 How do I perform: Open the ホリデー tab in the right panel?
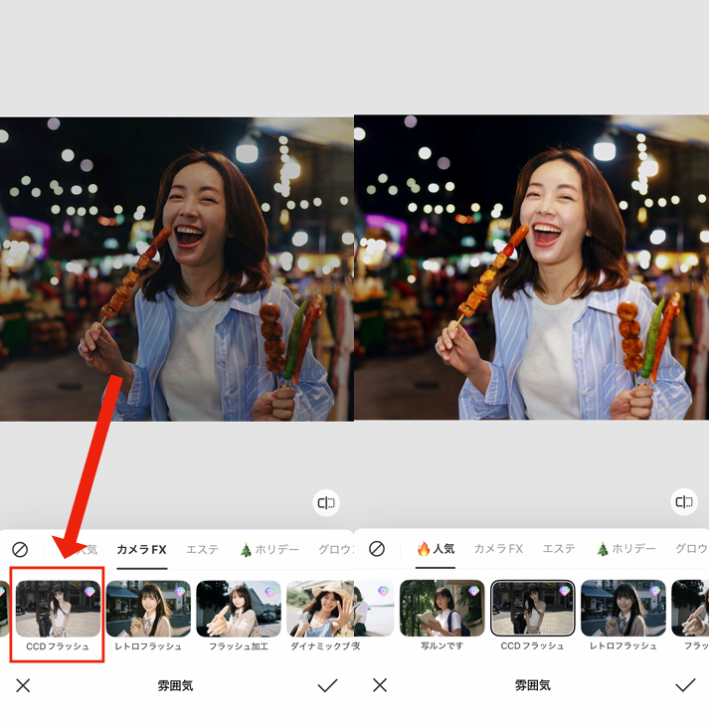625,549
